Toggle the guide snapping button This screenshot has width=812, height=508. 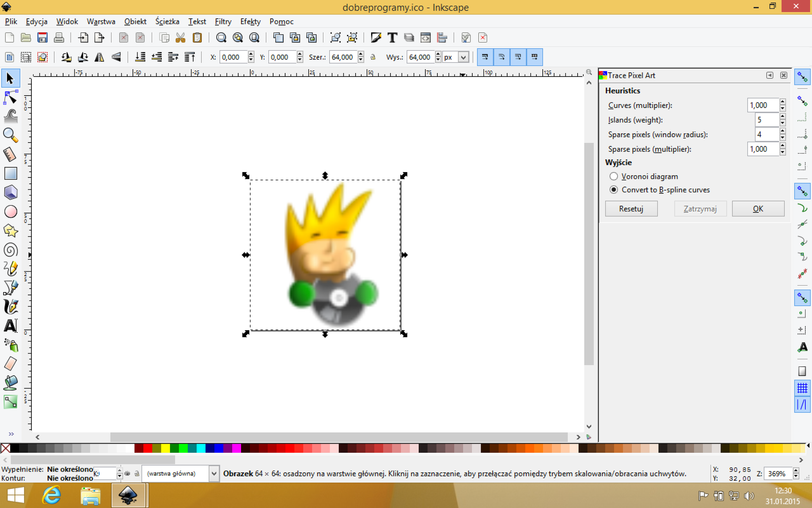pos(802,405)
